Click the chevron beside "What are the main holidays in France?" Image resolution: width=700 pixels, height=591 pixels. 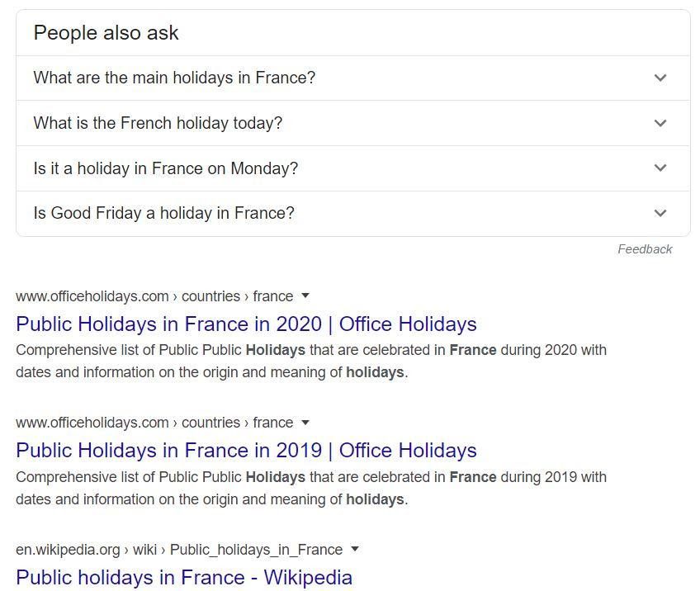point(660,78)
